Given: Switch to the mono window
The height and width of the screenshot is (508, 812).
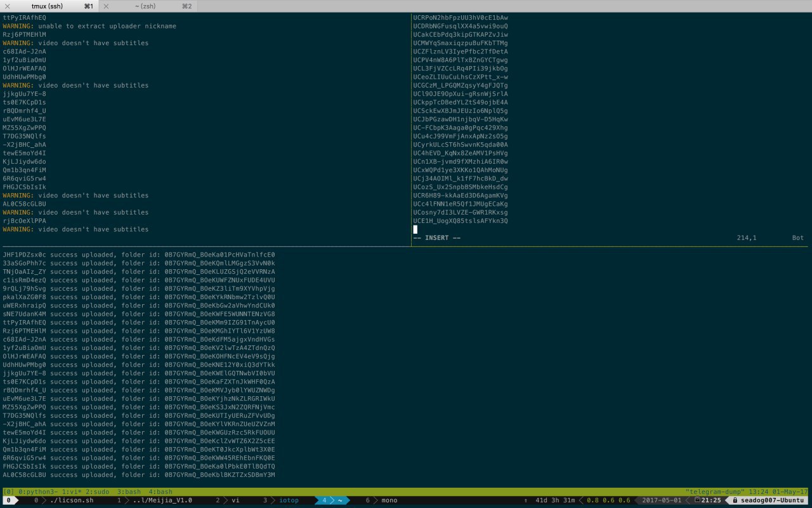Looking at the screenshot, I should click(x=389, y=500).
